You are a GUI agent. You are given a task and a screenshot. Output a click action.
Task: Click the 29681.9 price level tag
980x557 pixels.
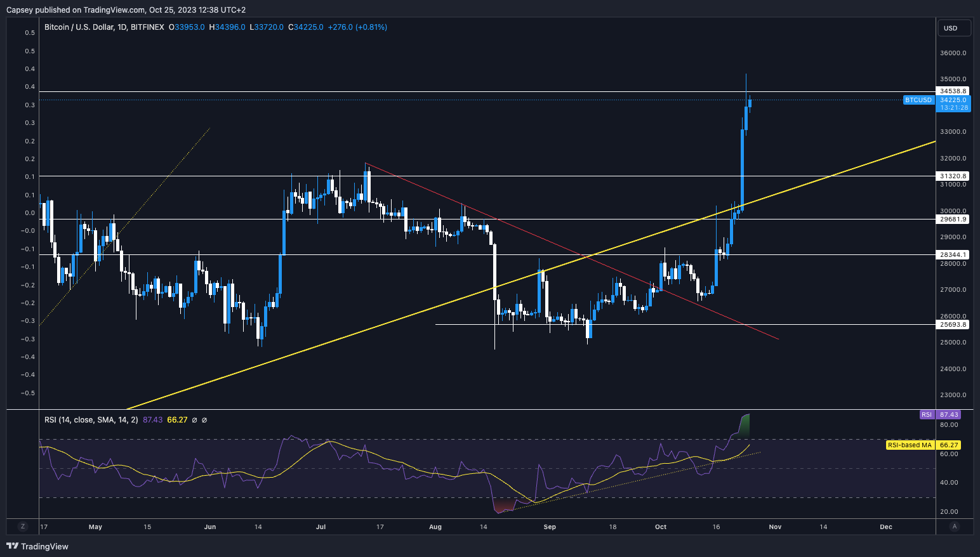953,220
